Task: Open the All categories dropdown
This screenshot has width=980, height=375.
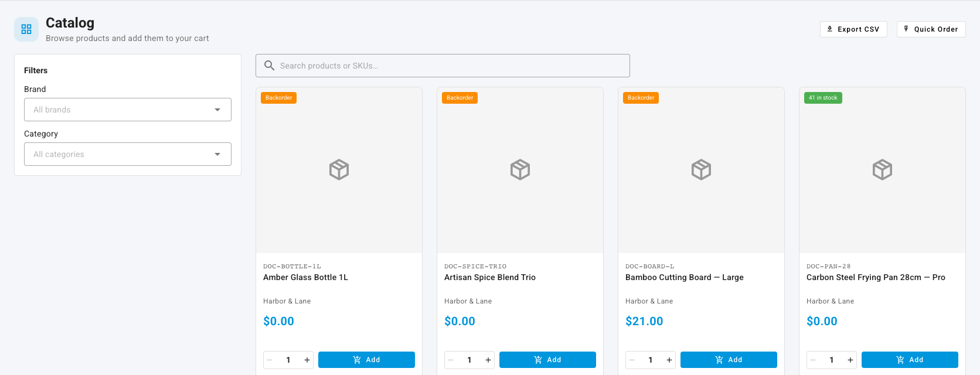Action: [x=128, y=154]
